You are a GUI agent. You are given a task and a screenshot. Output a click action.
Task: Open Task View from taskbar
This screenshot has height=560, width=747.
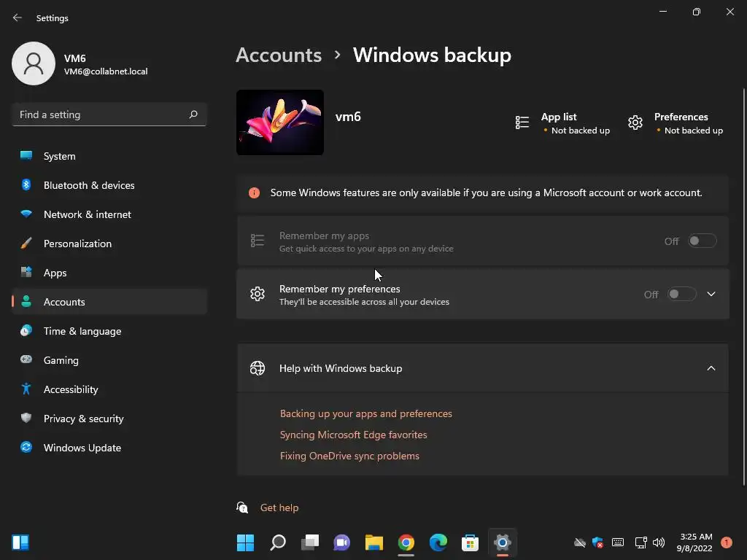coord(309,542)
